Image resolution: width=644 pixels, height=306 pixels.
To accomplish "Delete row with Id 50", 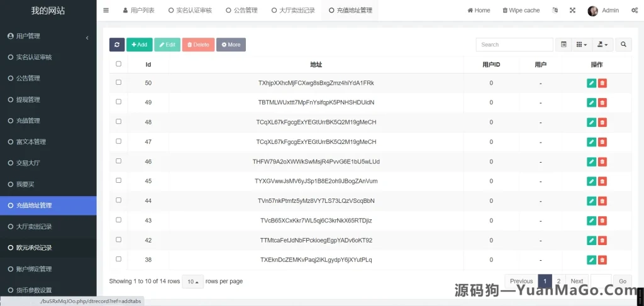I will pos(602,84).
